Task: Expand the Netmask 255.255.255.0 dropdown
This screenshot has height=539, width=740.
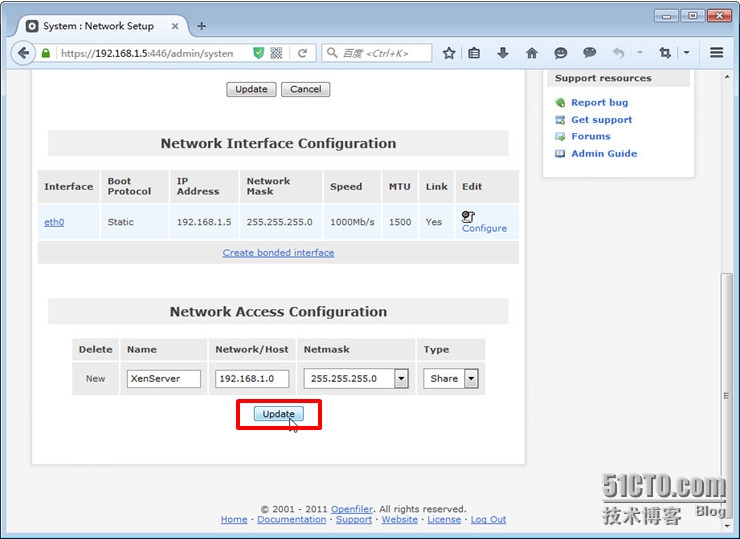Action: point(401,379)
